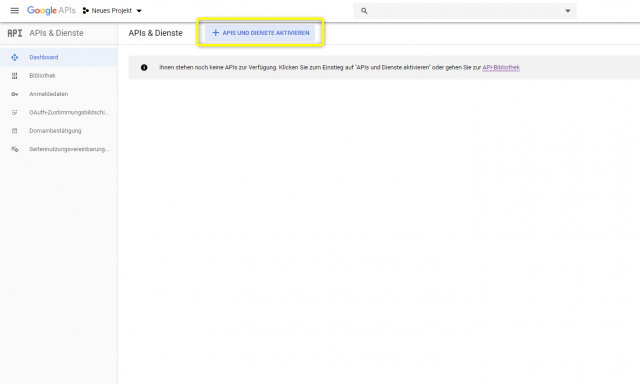640x384 pixels.
Task: Open Anmeldedaten in the sidebar
Action: click(x=58, y=94)
